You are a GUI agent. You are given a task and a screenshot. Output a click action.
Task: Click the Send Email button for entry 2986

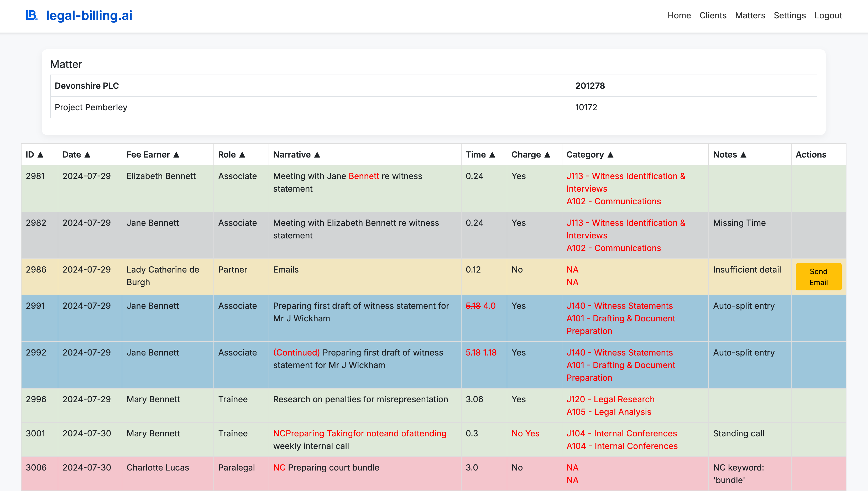(x=818, y=276)
